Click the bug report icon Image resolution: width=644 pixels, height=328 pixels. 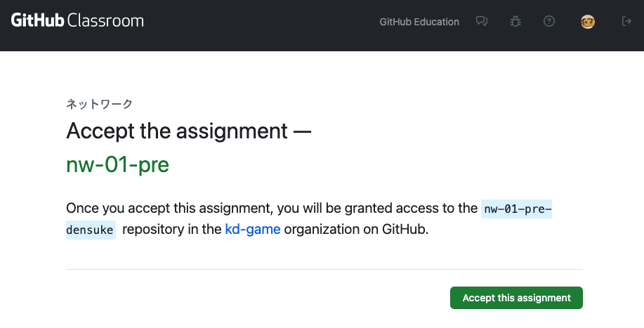(x=515, y=21)
